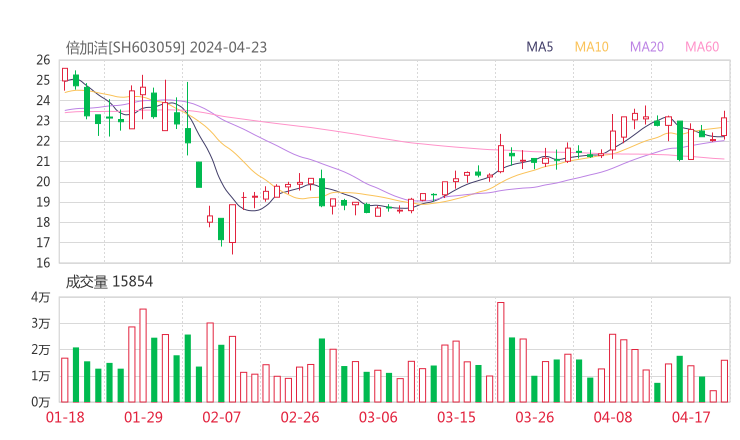The height and width of the screenshot is (440, 740).
Task: Click the 03-15 date axis label
Action: (456, 417)
